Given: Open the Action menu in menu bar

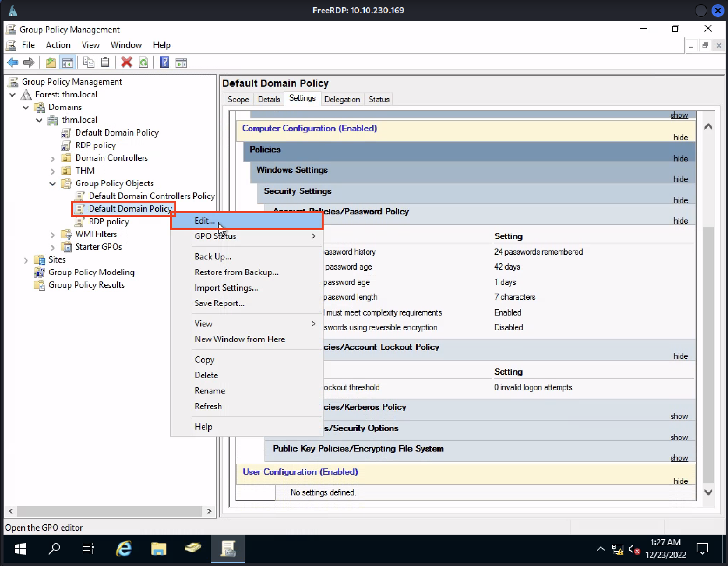Looking at the screenshot, I should (x=58, y=45).
